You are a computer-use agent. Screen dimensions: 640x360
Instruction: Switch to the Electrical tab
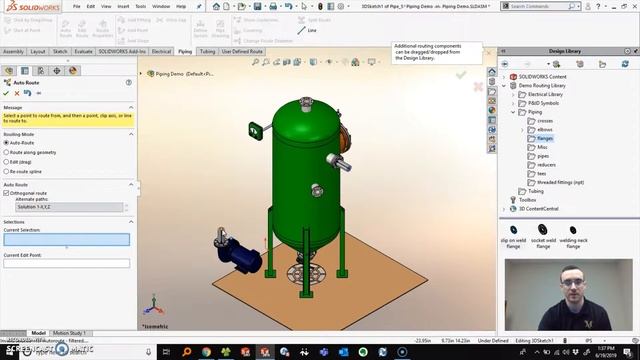click(x=161, y=51)
